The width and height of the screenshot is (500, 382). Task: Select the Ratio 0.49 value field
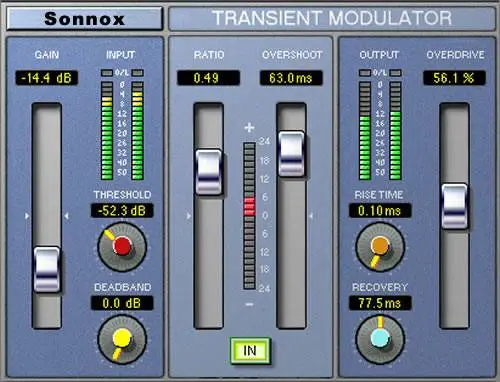pos(208,78)
